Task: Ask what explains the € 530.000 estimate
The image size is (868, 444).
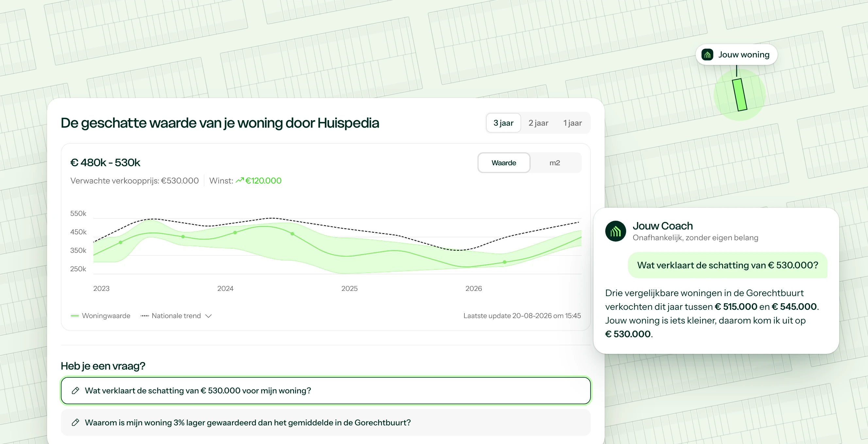Action: 325,390
